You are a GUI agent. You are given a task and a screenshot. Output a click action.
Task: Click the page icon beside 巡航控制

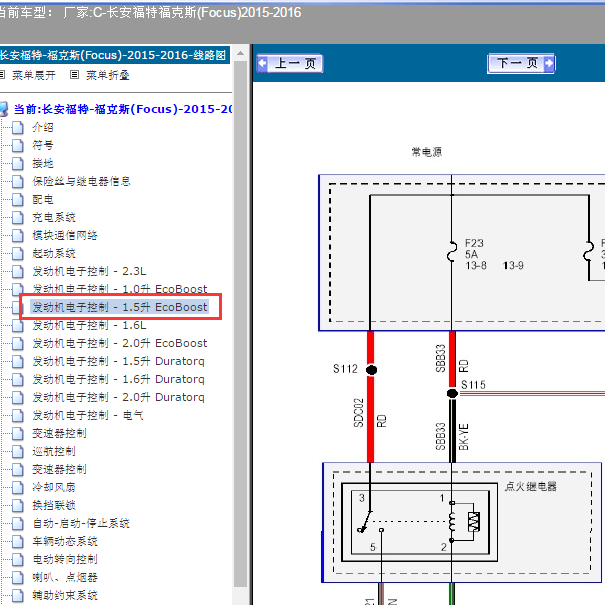click(x=17, y=451)
